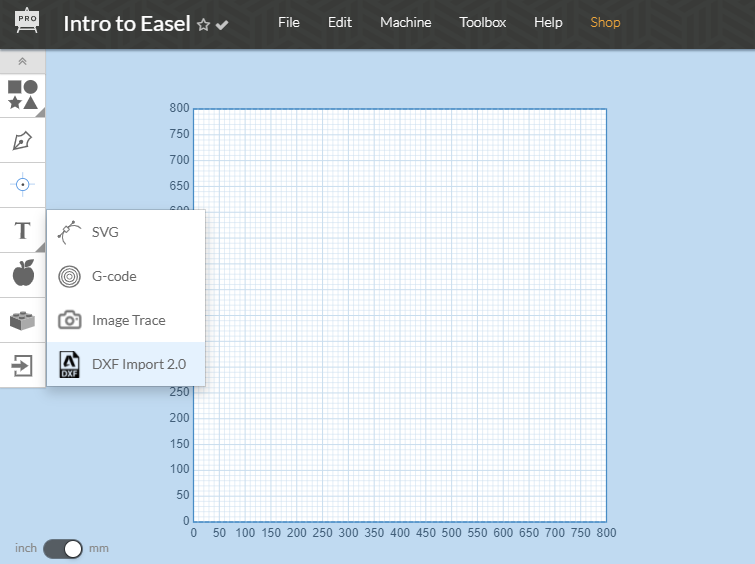Toggle units between inch and mm
The width and height of the screenshot is (755, 564).
coord(63,549)
